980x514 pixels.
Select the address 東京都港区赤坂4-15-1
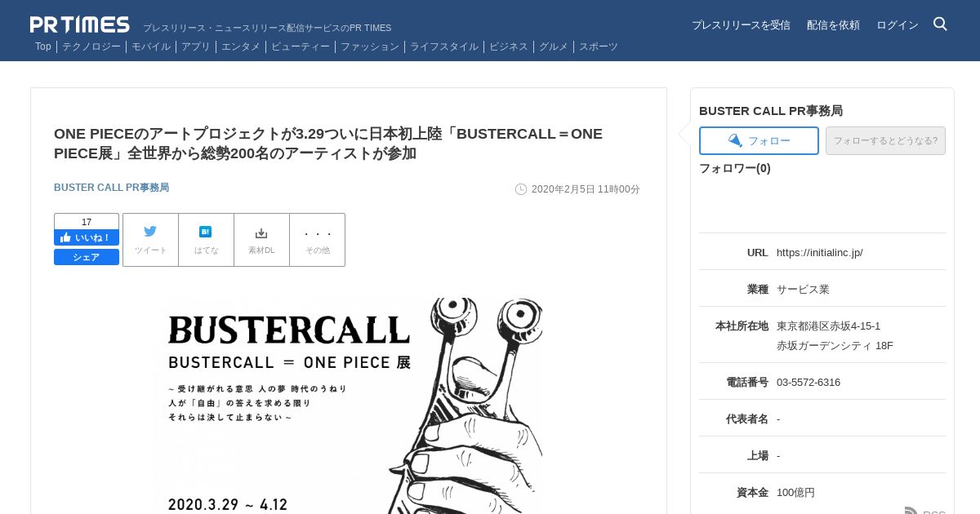pos(828,326)
